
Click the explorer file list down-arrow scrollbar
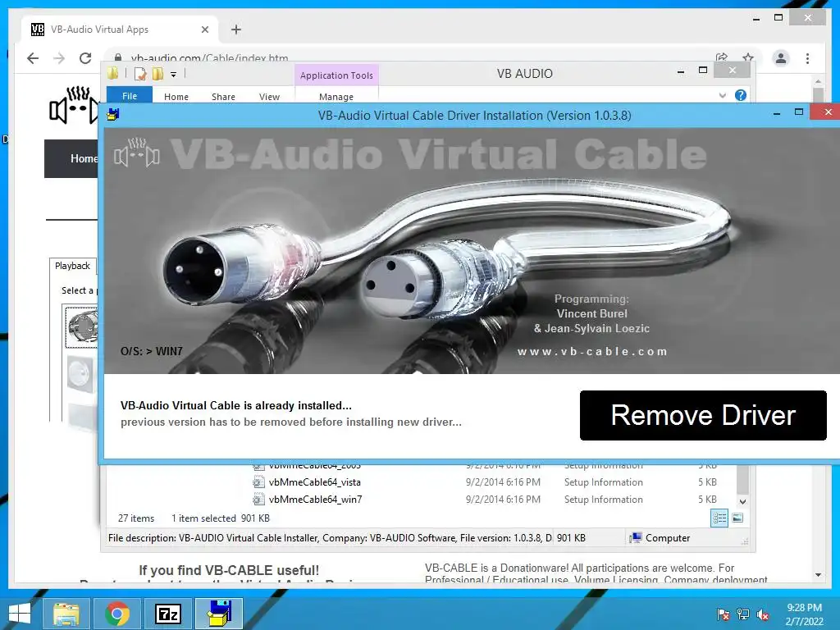[x=742, y=502]
